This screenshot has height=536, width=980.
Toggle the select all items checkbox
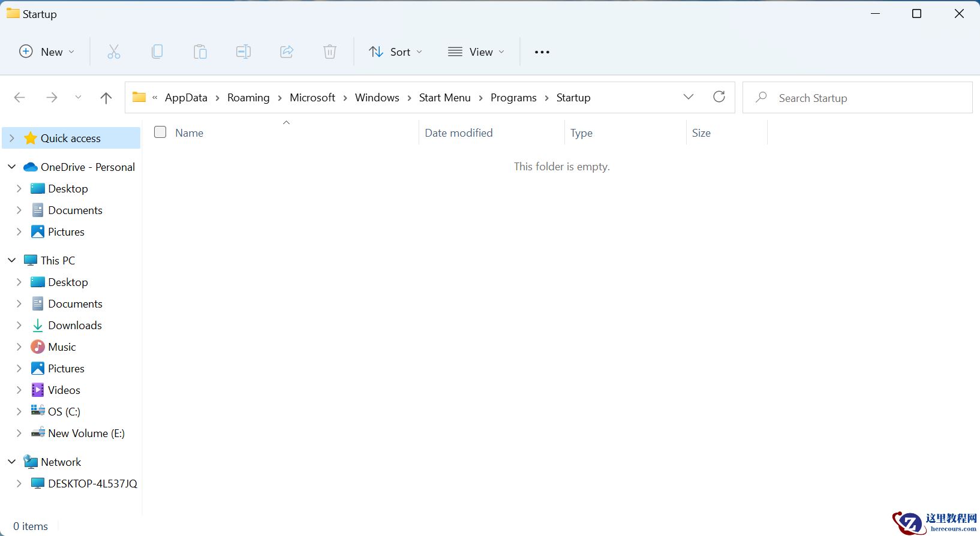tap(160, 133)
